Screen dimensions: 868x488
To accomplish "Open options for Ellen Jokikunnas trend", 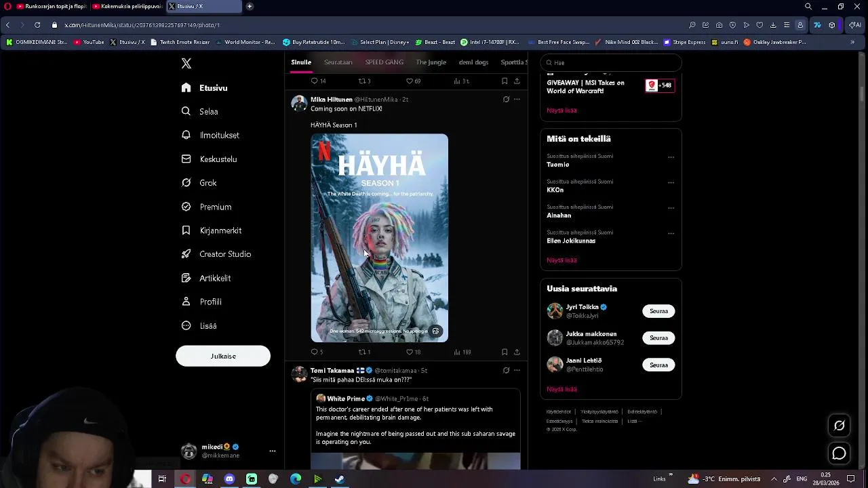I will point(671,233).
